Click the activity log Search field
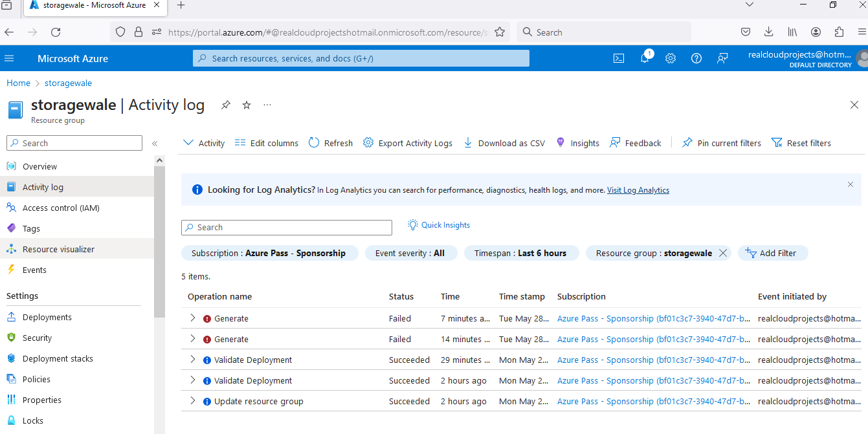 pos(287,228)
